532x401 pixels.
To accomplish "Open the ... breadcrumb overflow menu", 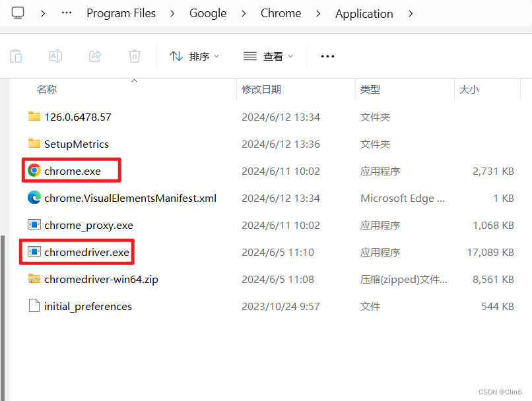I will click(66, 13).
